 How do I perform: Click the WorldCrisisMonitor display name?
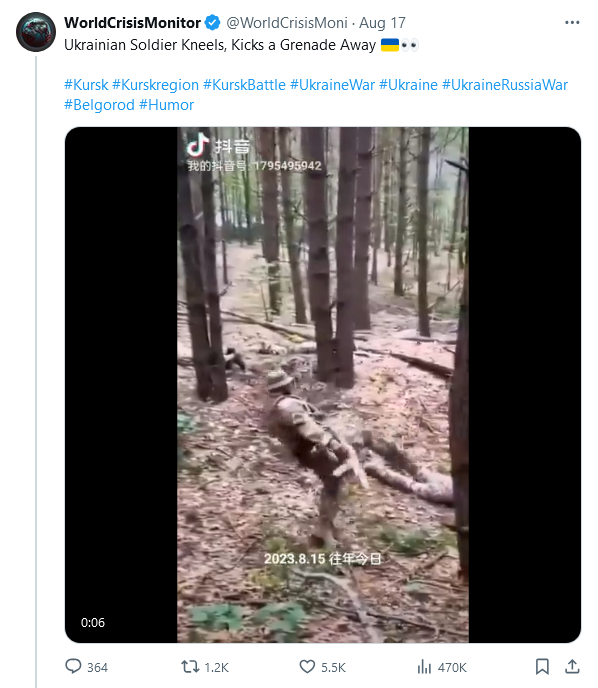click(132, 23)
